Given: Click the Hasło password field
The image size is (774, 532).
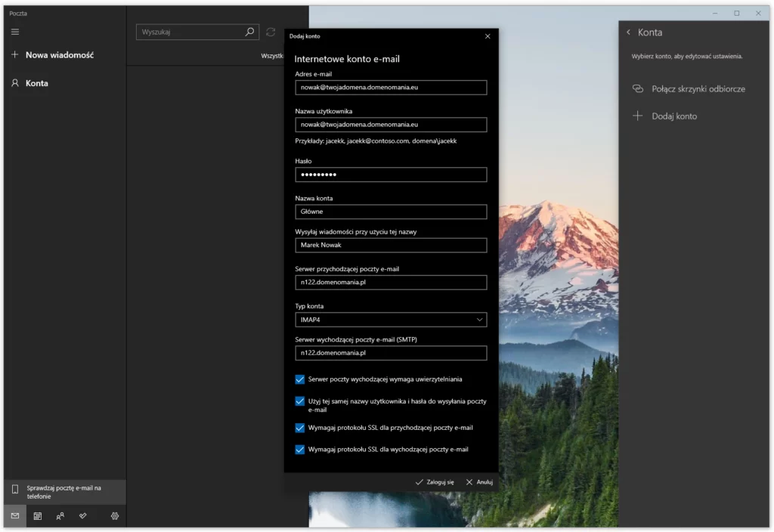Looking at the screenshot, I should (x=391, y=175).
